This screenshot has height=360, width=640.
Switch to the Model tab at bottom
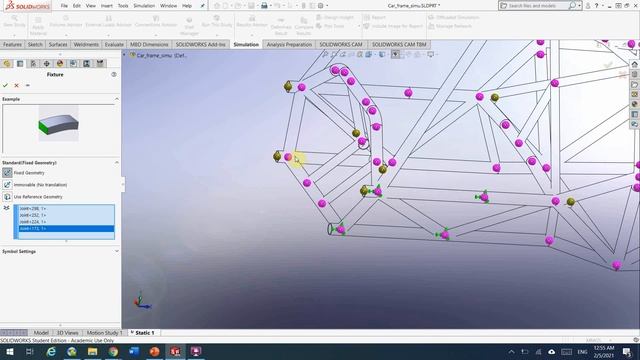pyautogui.click(x=41, y=333)
